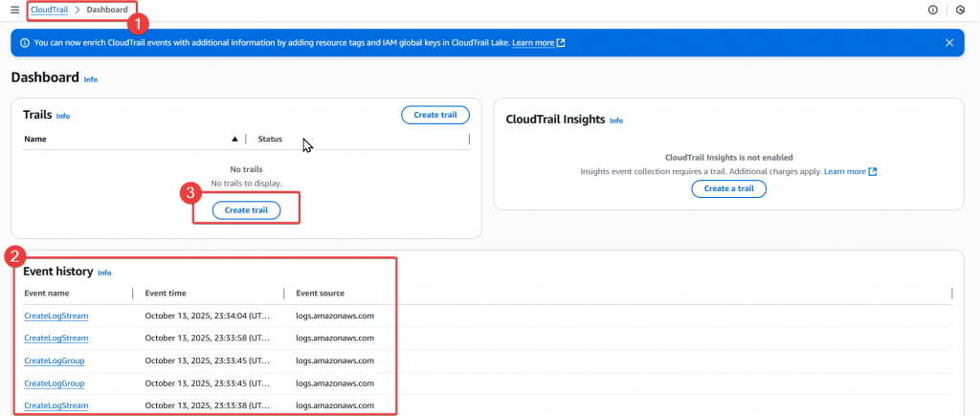Click the info circle icon in top bar
This screenshot has width=980, height=416.
pos(933,10)
